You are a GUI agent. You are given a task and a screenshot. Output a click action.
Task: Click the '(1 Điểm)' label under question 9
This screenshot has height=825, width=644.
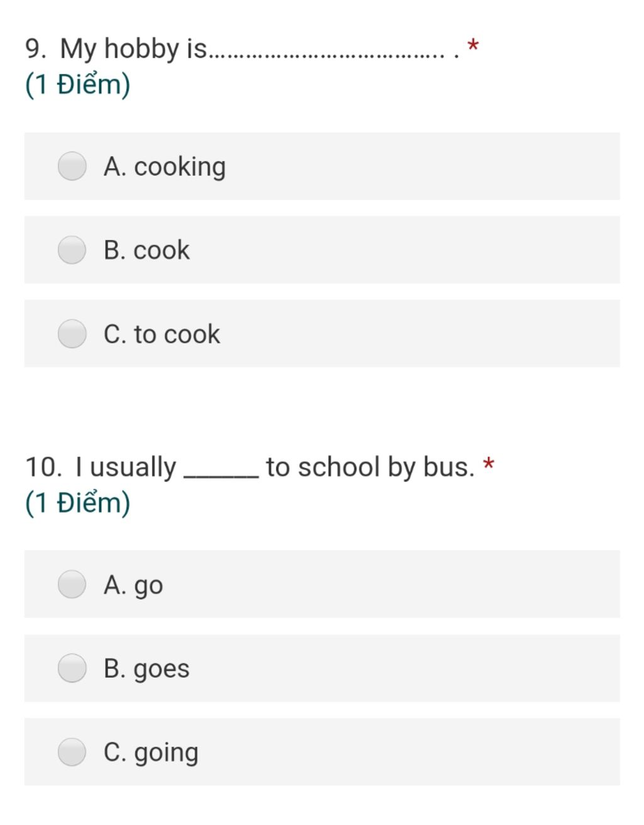pyautogui.click(x=77, y=84)
